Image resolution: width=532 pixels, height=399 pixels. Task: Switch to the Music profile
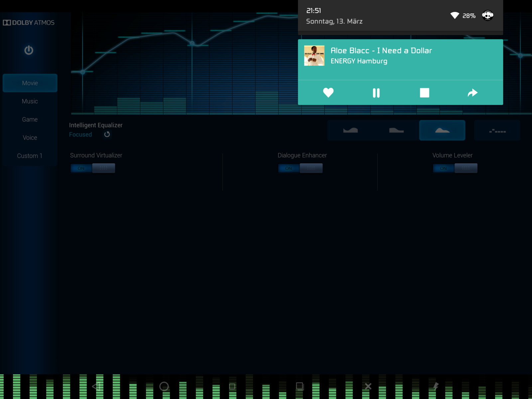[x=30, y=101]
